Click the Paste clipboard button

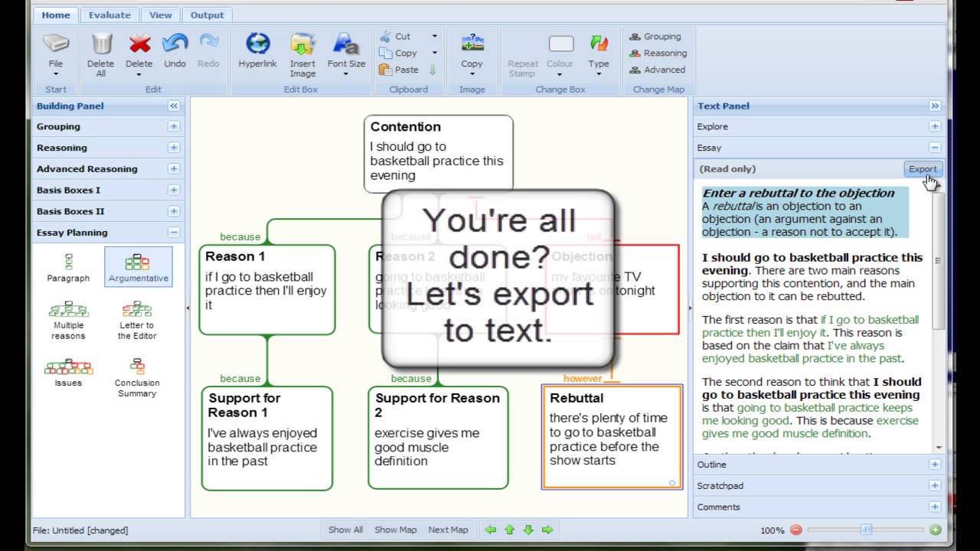click(x=399, y=70)
